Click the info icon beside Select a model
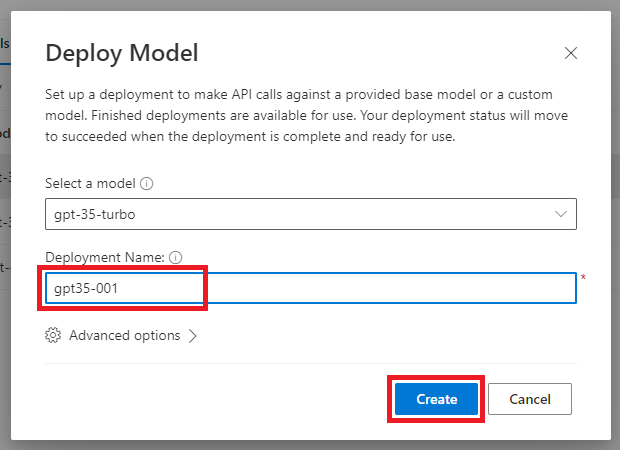 tap(147, 183)
